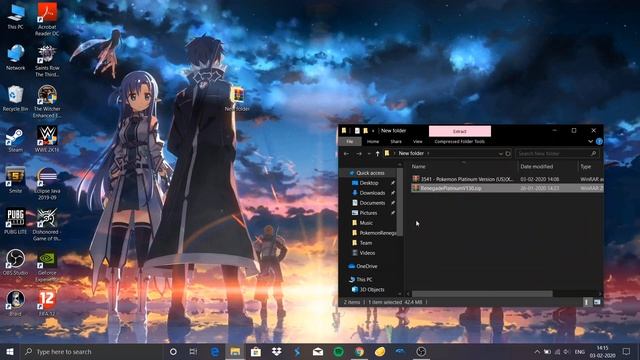Select the Braid desktop shortcut
The height and width of the screenshot is (360, 640).
tap(16, 303)
